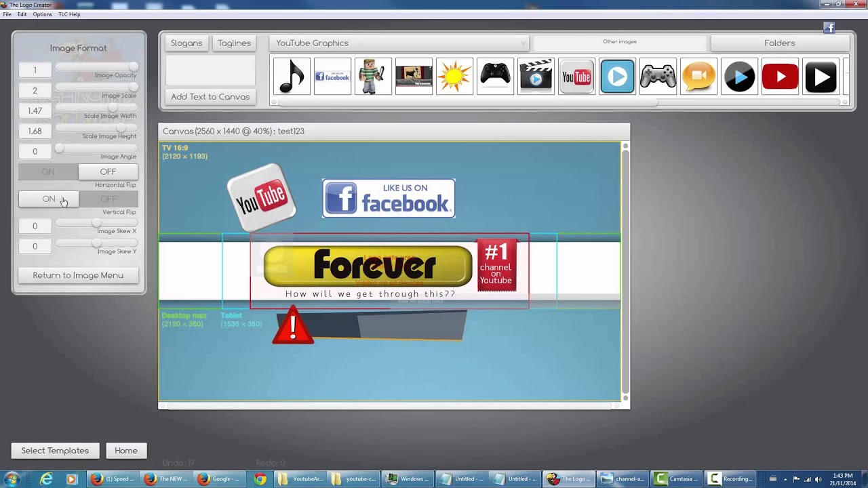Click the graphics strip horizontal scrollbar
Viewport: 868px width, 488px height.
pos(559,102)
